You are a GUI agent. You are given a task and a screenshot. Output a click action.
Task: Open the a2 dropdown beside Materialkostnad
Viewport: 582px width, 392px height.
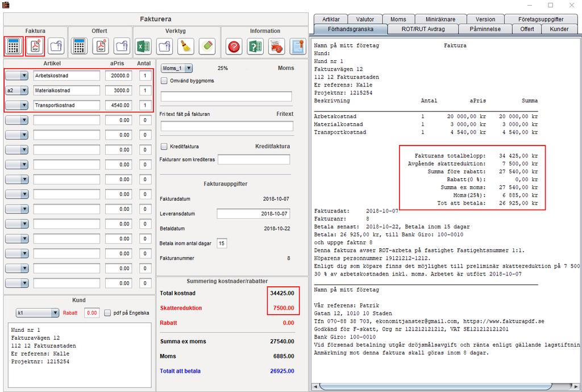point(16,90)
